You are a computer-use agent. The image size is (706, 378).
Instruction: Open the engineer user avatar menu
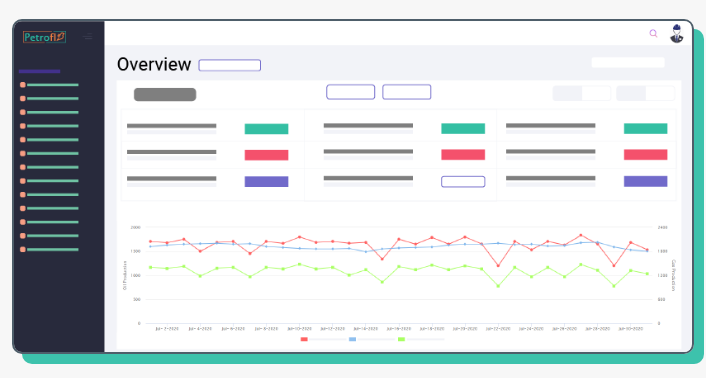pos(676,34)
